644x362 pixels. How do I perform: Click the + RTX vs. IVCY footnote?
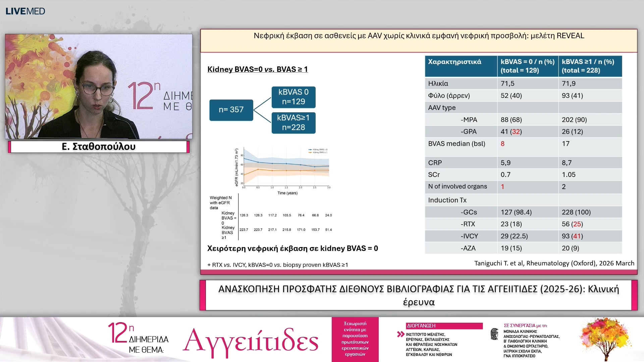tap(278, 265)
